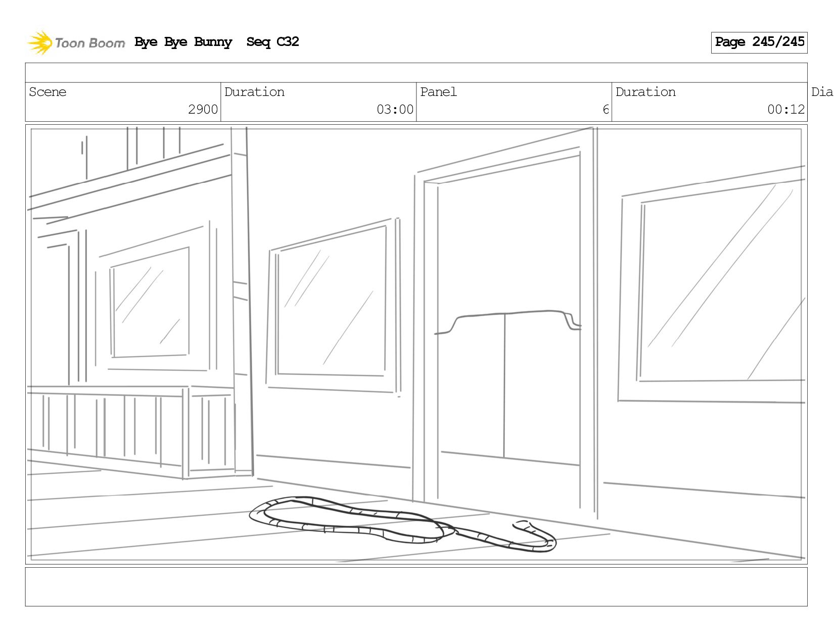The width and height of the screenshot is (834, 644).
Task: Click the 'Page 245/245' page indicator
Action: click(759, 42)
